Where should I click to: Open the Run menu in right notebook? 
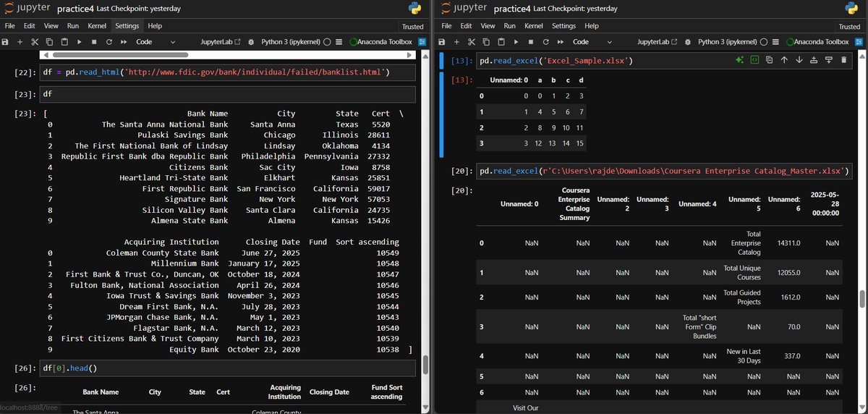click(x=510, y=26)
